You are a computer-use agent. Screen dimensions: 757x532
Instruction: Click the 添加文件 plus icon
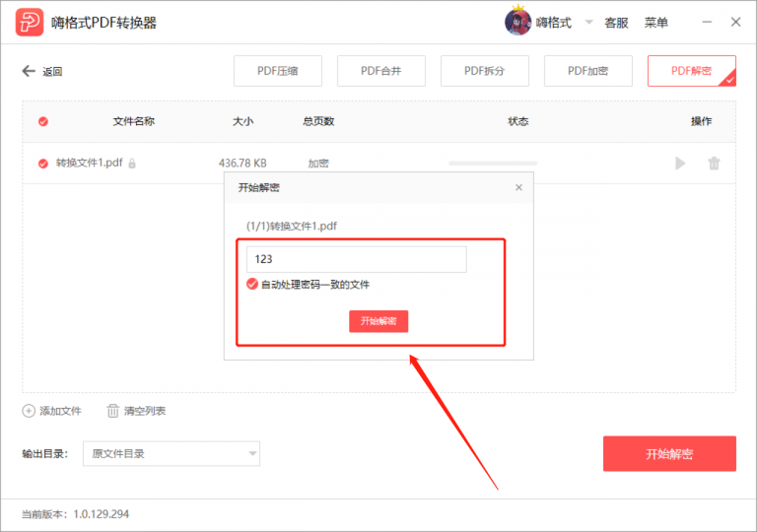tap(29, 411)
